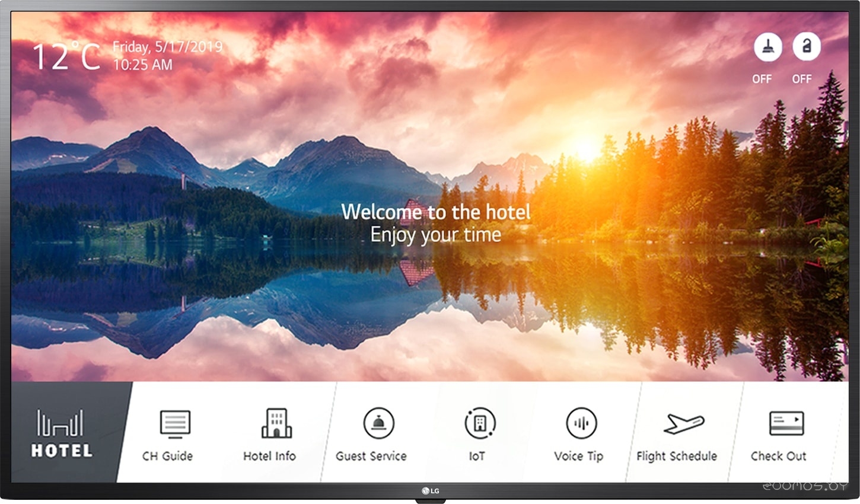This screenshot has width=860, height=504.
Task: Select the Hotel Info building icon
Action: tap(276, 422)
